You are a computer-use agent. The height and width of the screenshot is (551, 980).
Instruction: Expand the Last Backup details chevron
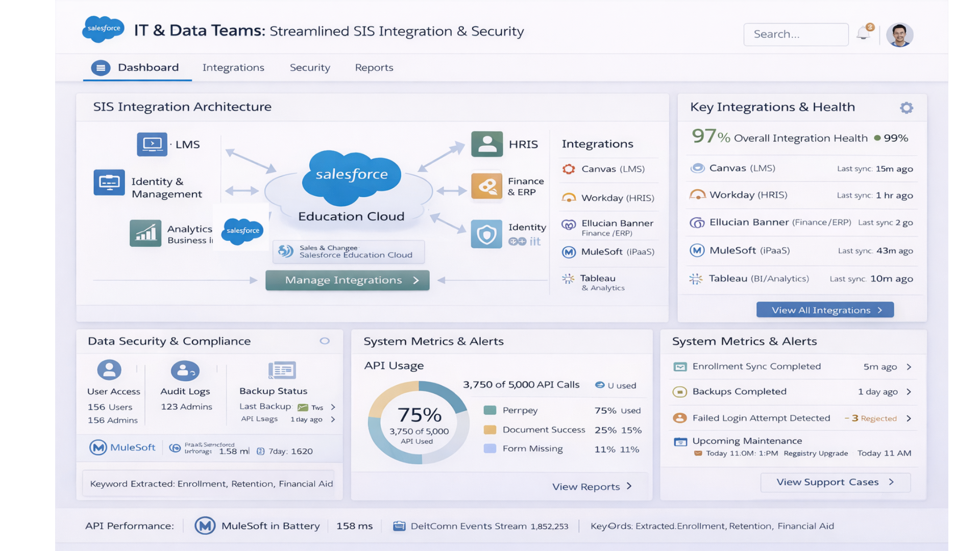333,407
